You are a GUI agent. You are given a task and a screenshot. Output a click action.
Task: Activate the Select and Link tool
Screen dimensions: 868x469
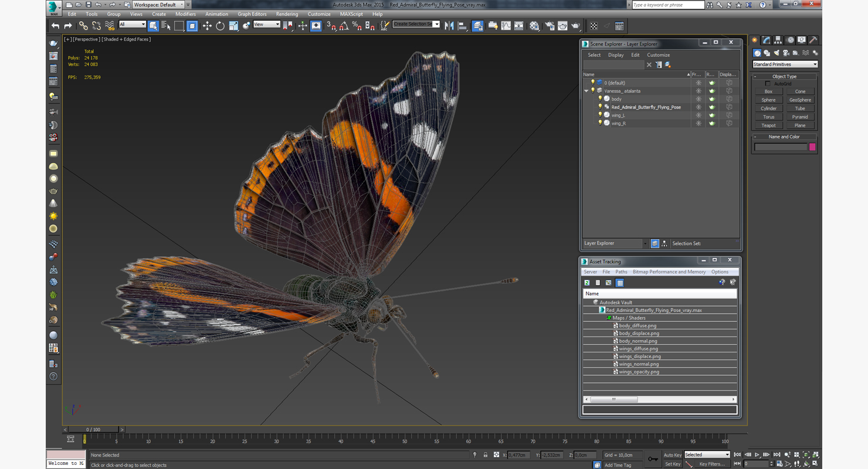pyautogui.click(x=83, y=26)
